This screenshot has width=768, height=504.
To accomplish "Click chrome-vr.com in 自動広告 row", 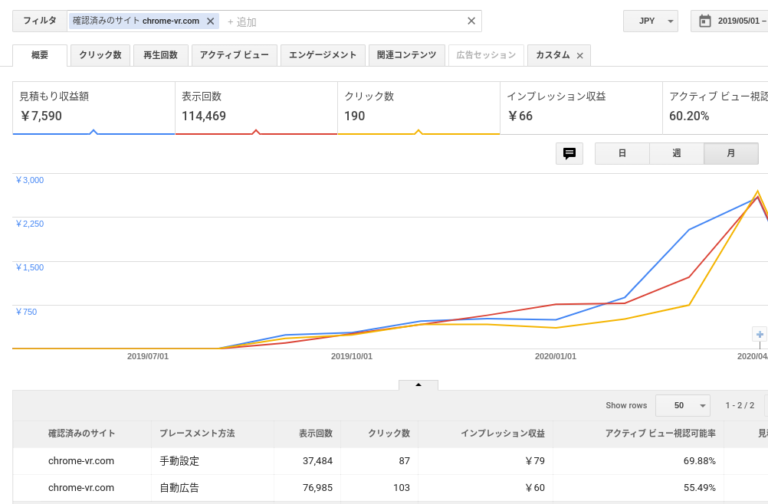I will click(x=81, y=488).
